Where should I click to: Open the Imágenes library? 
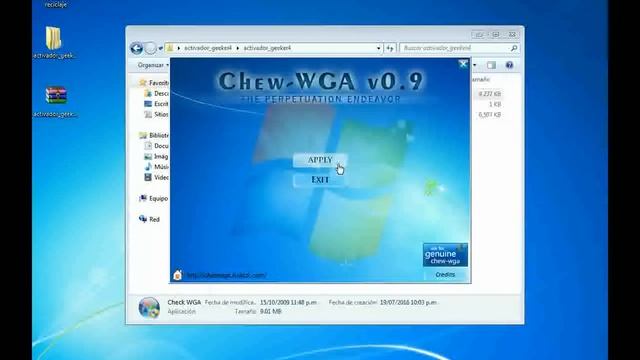tap(157, 156)
